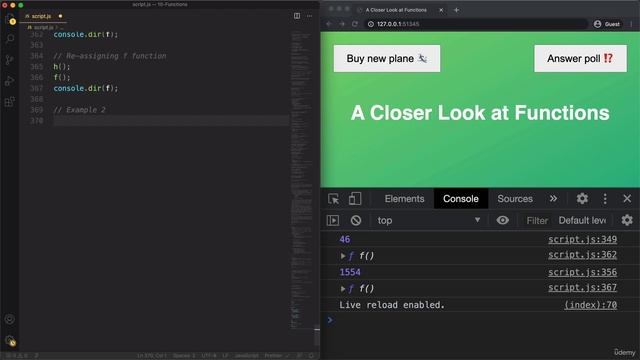Click the browser address bar
The height and width of the screenshot is (360, 640).
pyautogui.click(x=476, y=24)
